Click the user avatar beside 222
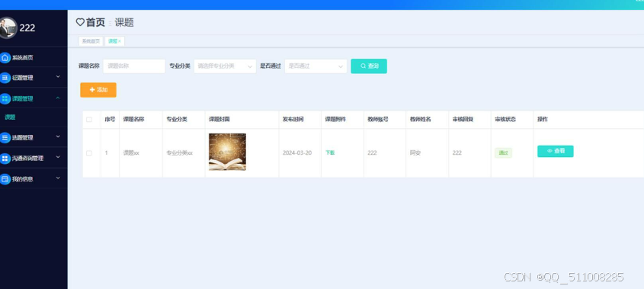Image resolution: width=644 pixels, height=289 pixels. pyautogui.click(x=8, y=28)
